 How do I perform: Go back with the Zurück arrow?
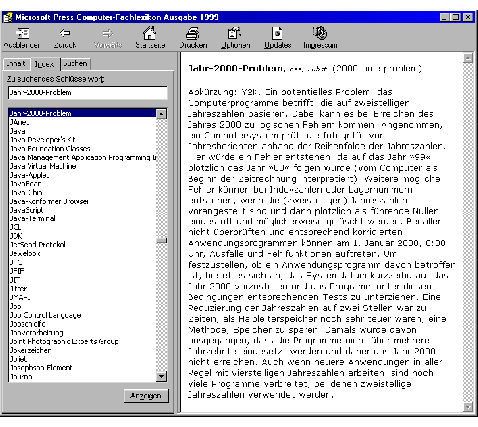click(65, 33)
